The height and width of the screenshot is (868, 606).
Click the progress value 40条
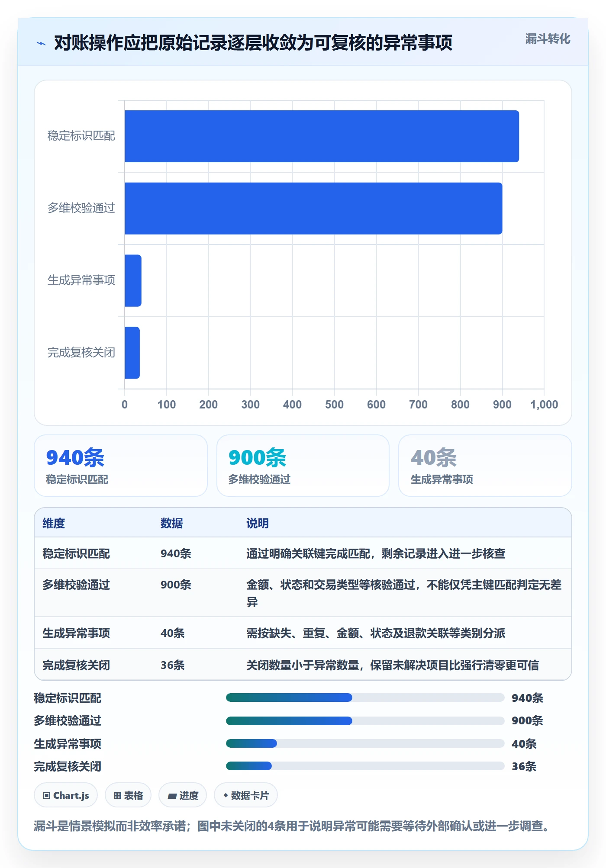click(x=524, y=744)
